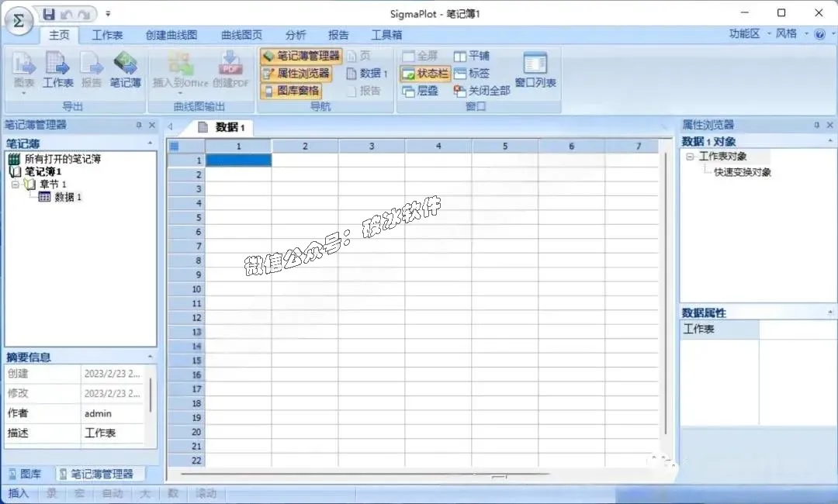Open the 主页 ribbon tab

click(x=59, y=35)
